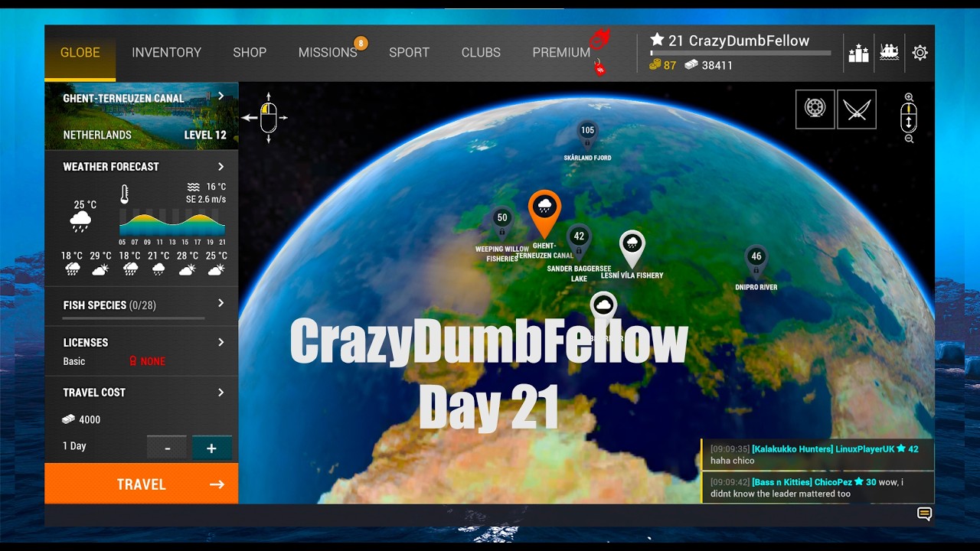Image resolution: width=980 pixels, height=551 pixels.
Task: Open the Missions tab
Action: (x=328, y=53)
